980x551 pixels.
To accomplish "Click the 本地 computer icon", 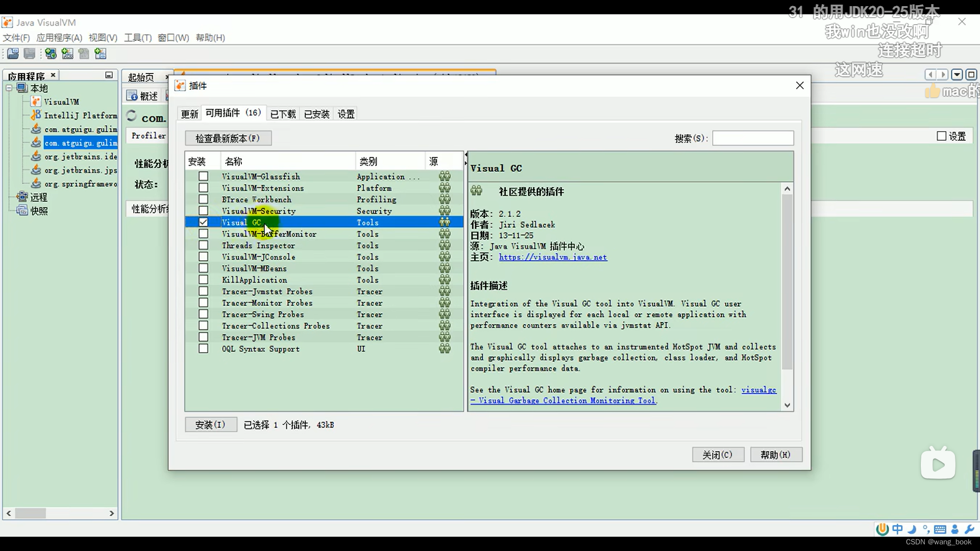I will [x=22, y=88].
